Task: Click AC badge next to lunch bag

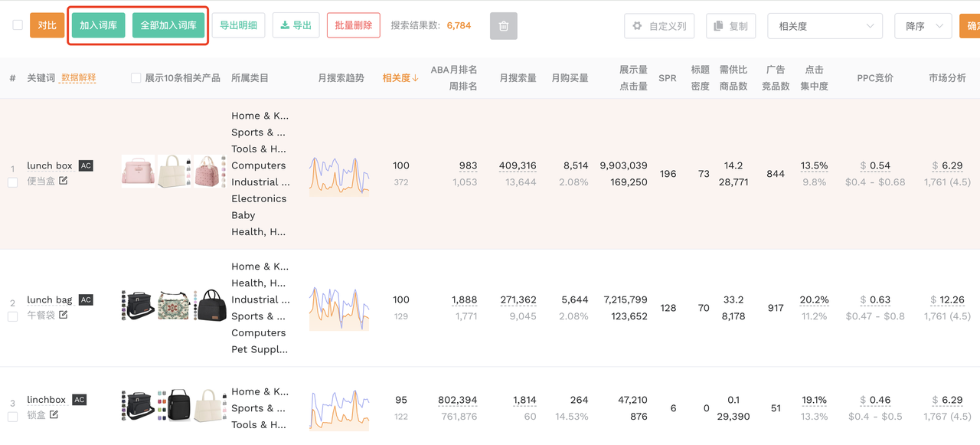Action: point(86,299)
